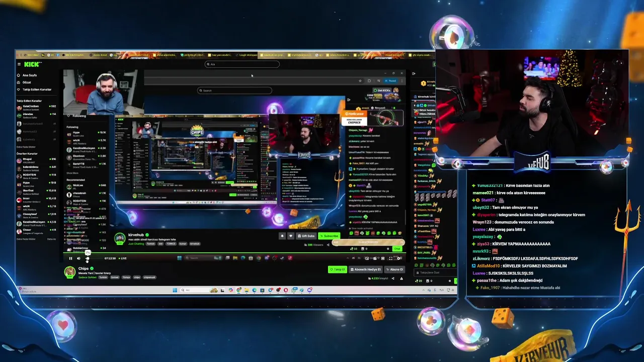
Task: Open Opera browser from taskbar
Action: coord(286,290)
